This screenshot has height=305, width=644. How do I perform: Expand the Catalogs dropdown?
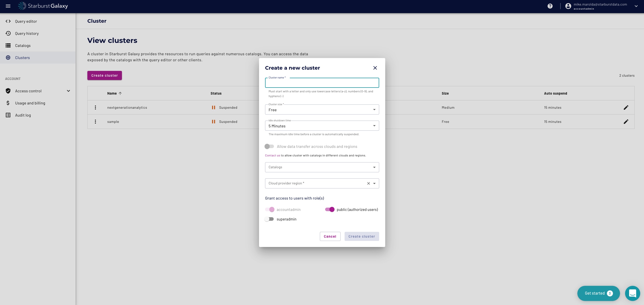tap(322, 167)
